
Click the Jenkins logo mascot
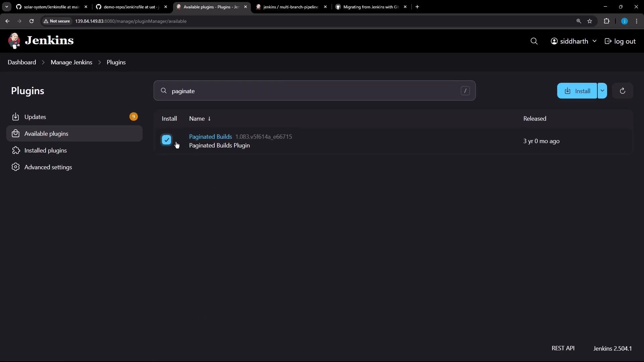click(x=14, y=41)
